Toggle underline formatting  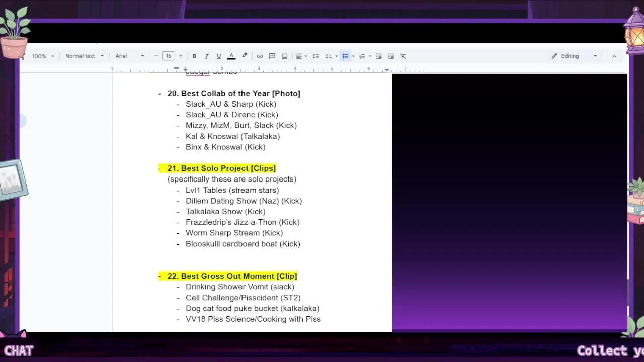click(x=219, y=56)
